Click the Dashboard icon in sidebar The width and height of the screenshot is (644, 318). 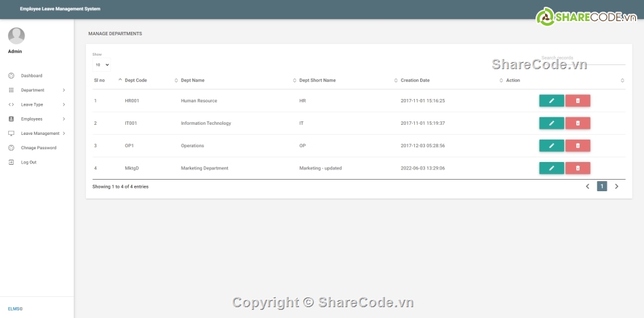pyautogui.click(x=11, y=75)
